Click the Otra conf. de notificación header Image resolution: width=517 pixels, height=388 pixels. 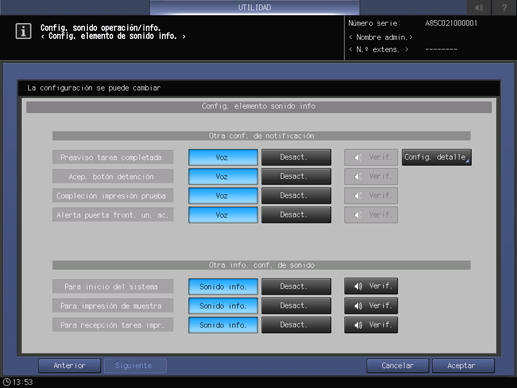[x=261, y=136]
